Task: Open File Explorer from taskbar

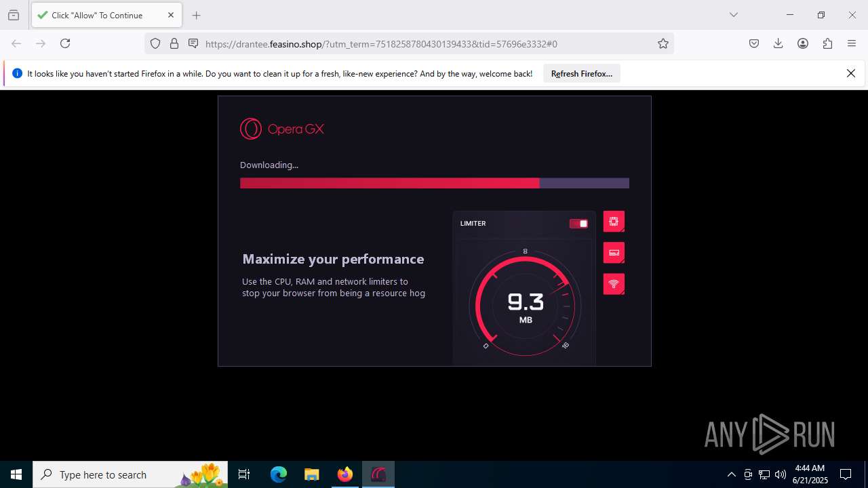Action: [311, 474]
